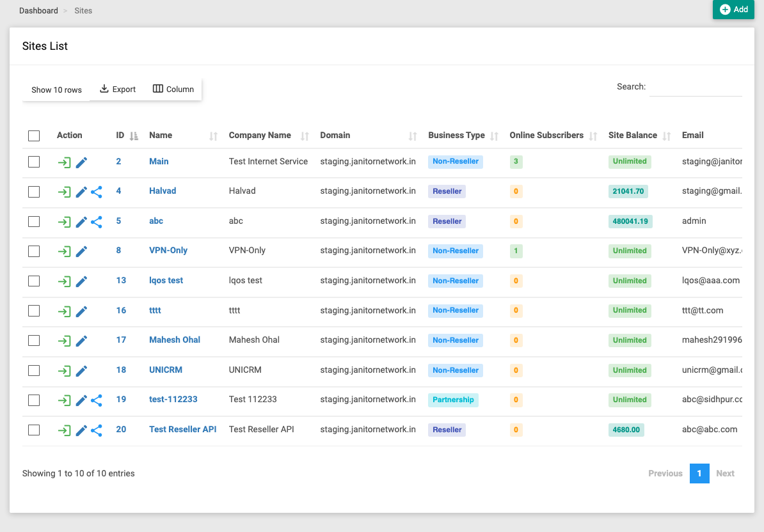The image size is (764, 532).
Task: Click the Export button
Action: (118, 89)
